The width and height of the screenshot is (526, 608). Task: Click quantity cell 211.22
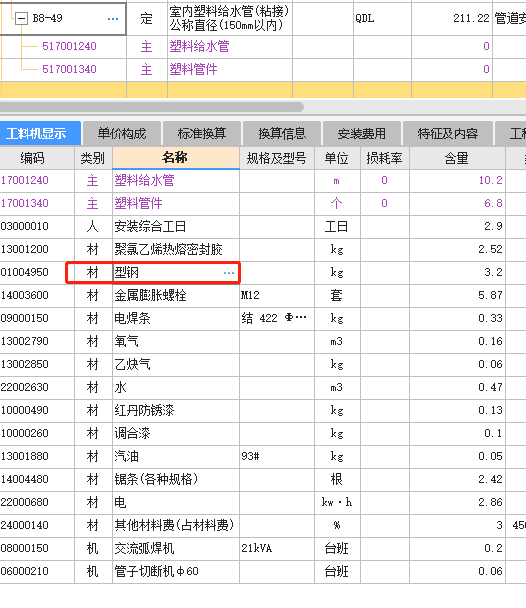452,18
